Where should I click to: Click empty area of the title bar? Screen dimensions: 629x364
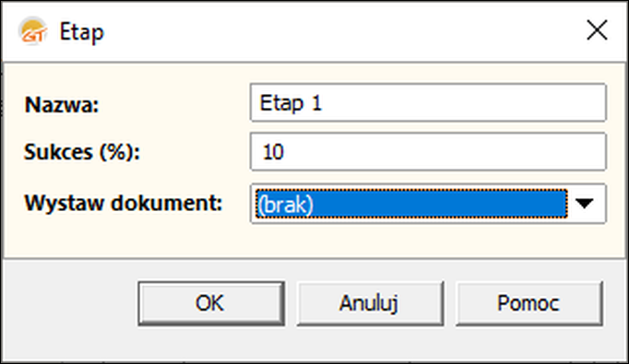pos(341,31)
